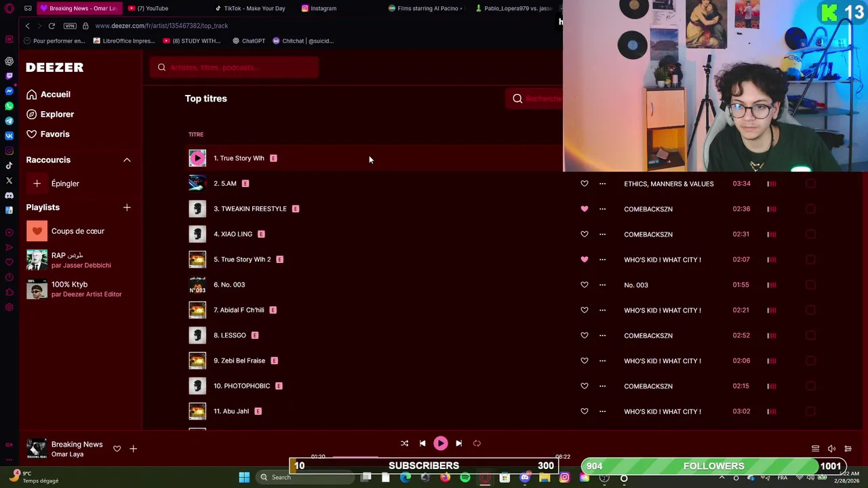Viewport: 868px width, 488px height.
Task: Skip to previous track
Action: (x=422, y=443)
